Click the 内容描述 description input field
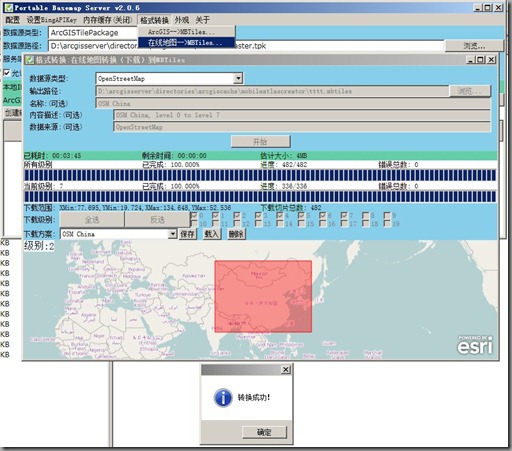 pos(302,115)
